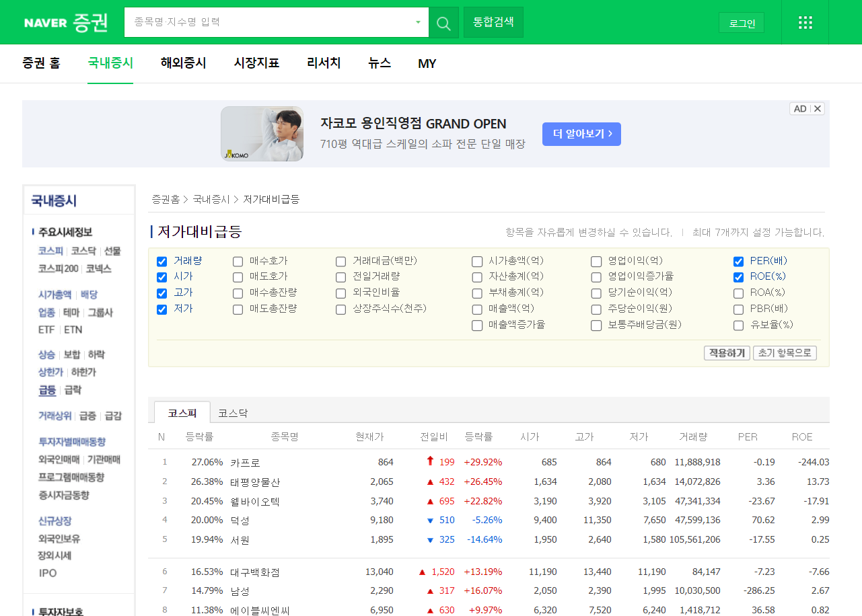The width and height of the screenshot is (862, 616).
Task: Disable the PER(배) checkbox
Action: point(738,261)
